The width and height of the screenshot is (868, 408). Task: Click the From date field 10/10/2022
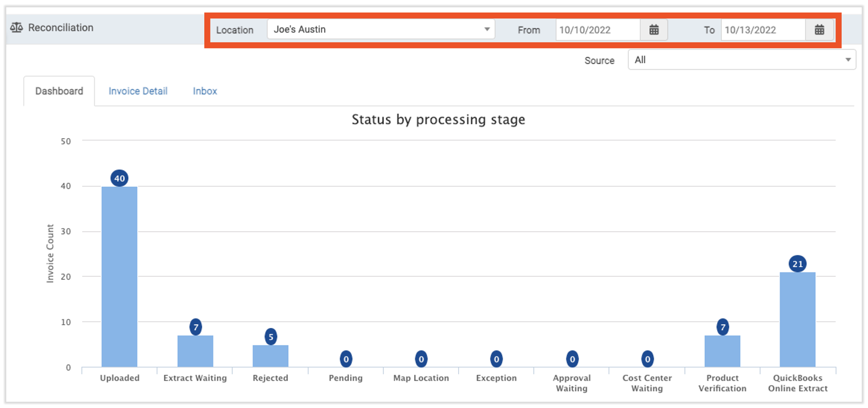point(597,30)
